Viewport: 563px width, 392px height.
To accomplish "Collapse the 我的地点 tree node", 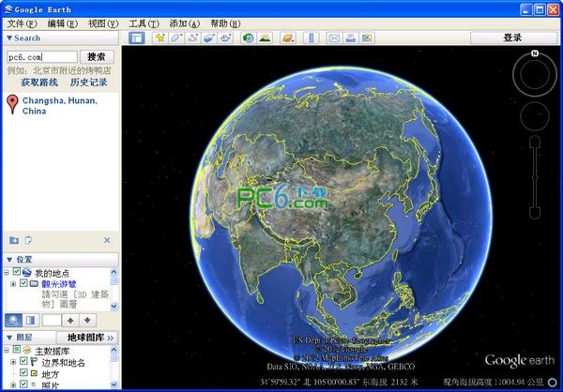I will (x=7, y=273).
